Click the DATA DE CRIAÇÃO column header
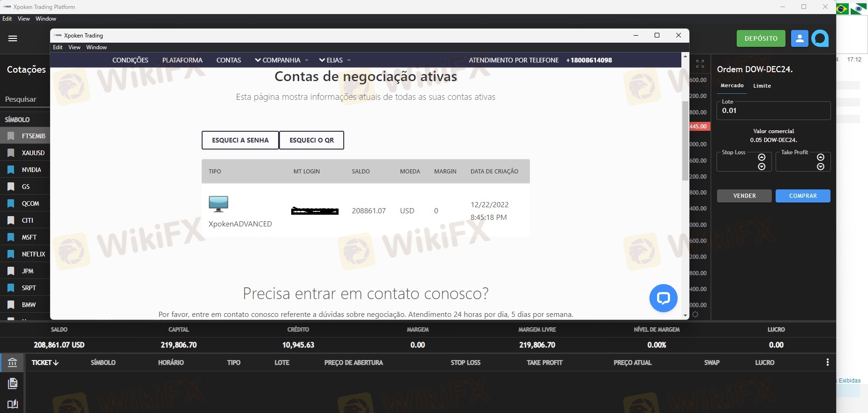This screenshot has width=868, height=413. click(x=494, y=172)
